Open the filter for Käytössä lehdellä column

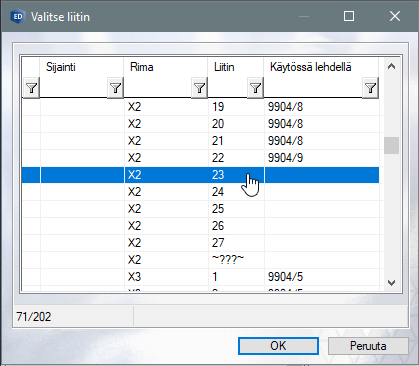coord(370,88)
